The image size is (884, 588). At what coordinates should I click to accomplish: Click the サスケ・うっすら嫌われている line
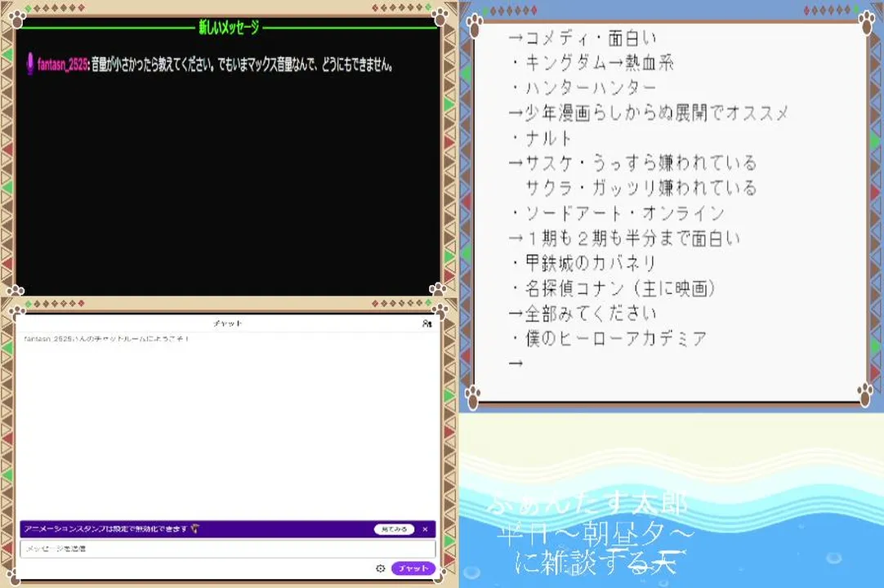(x=632, y=163)
